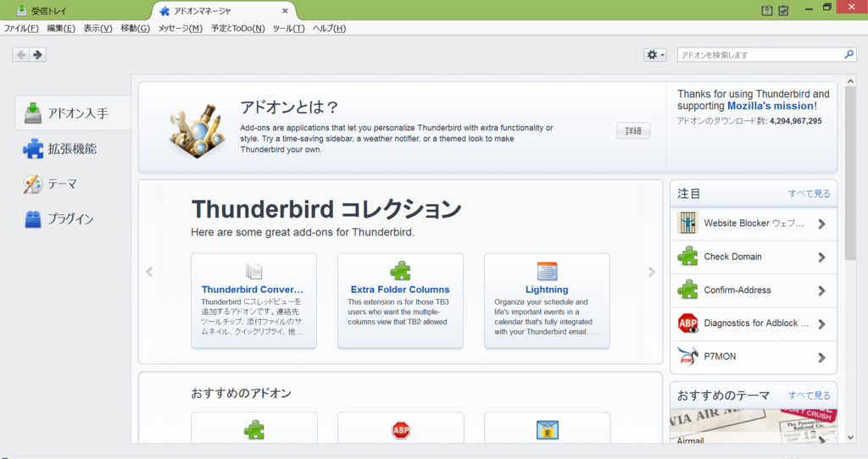This screenshot has width=868, height=459.
Task: Click すべて見る next to おすすめのテーマ
Action: tap(810, 395)
